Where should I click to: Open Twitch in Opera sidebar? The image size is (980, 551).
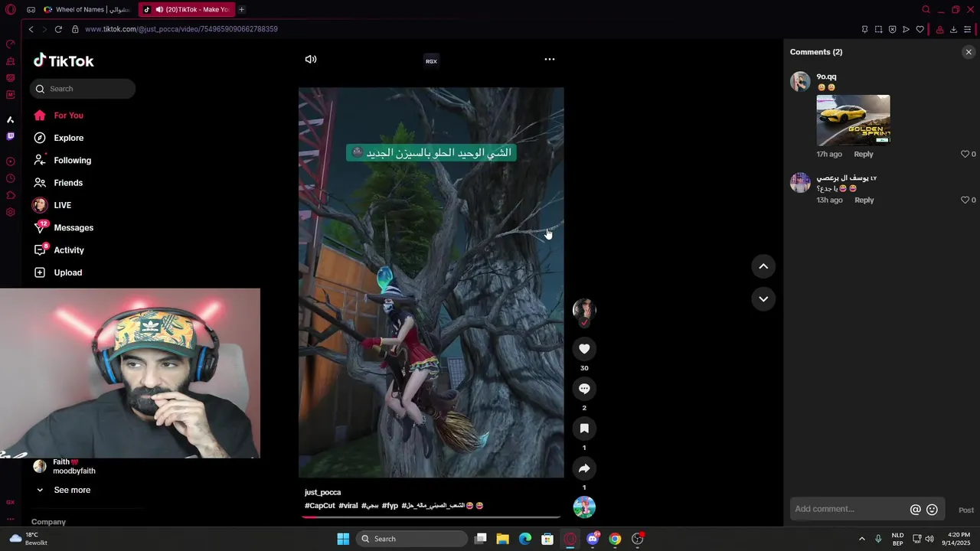coord(10,136)
